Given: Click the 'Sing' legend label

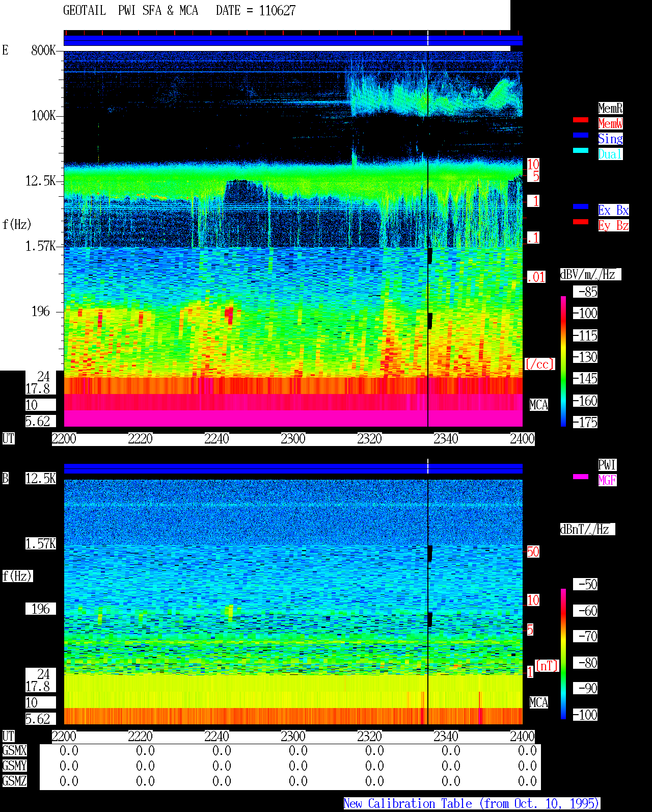Looking at the screenshot, I should [610, 139].
